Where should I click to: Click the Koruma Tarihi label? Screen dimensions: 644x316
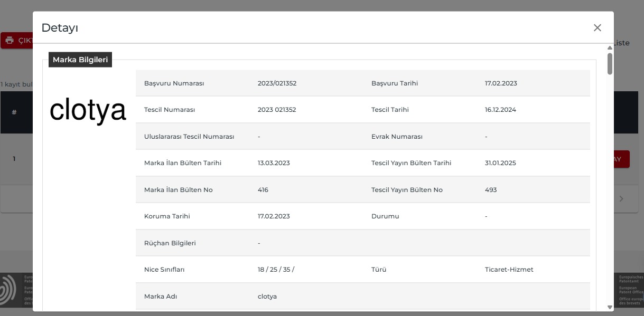(167, 216)
